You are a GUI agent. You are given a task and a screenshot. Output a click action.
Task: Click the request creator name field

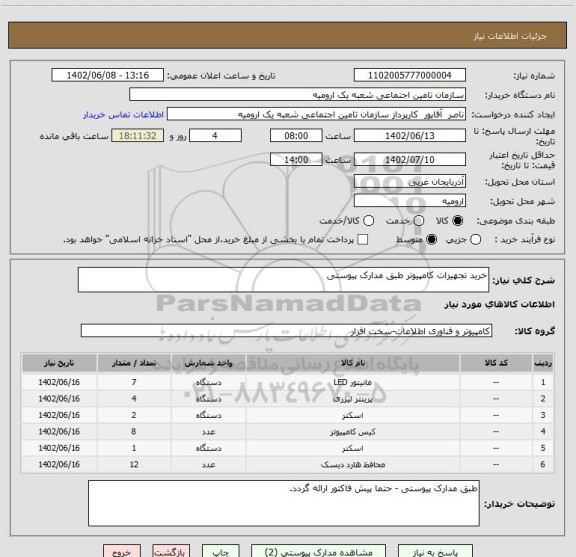316,115
